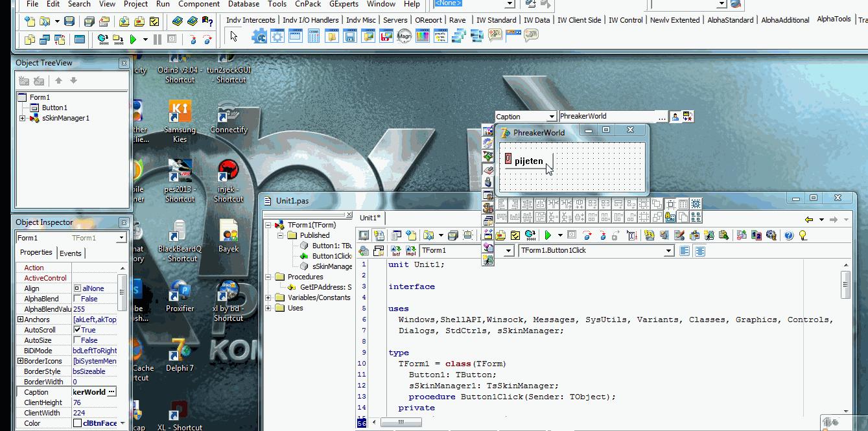Expand the sSkinManager1 node in Object TreeView
Image resolution: width=868 pixels, height=431 pixels.
coord(23,118)
